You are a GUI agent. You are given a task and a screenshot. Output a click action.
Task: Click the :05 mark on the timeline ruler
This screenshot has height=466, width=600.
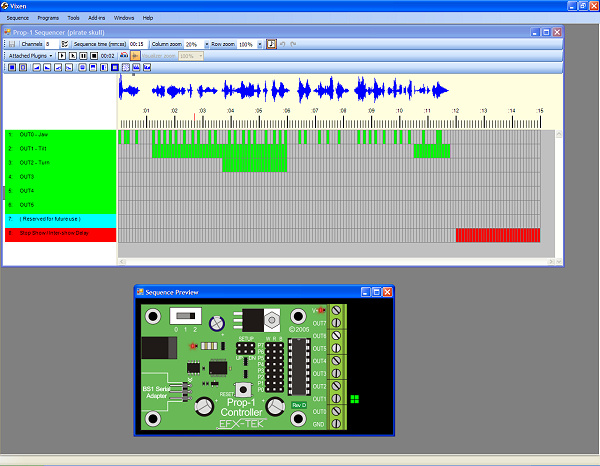(x=259, y=111)
